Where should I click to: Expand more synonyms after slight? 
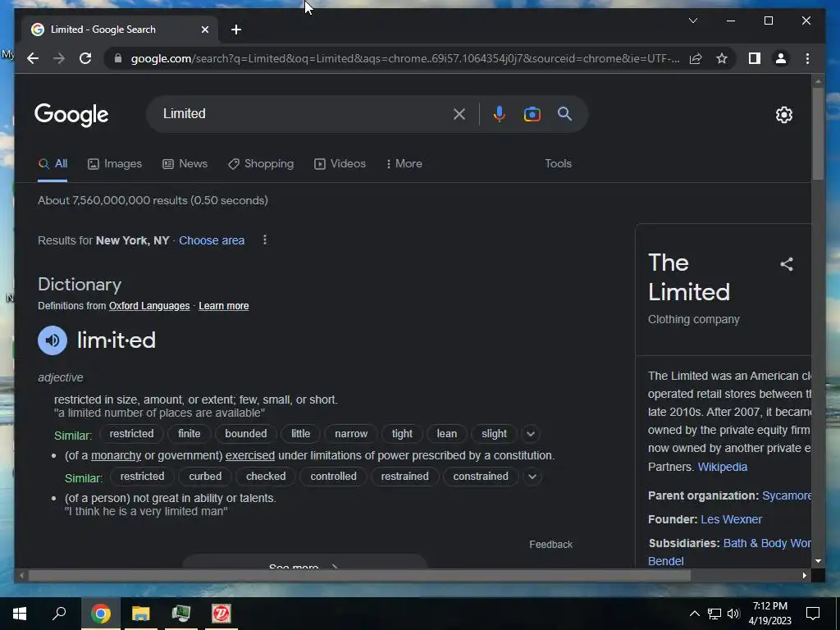pos(531,434)
